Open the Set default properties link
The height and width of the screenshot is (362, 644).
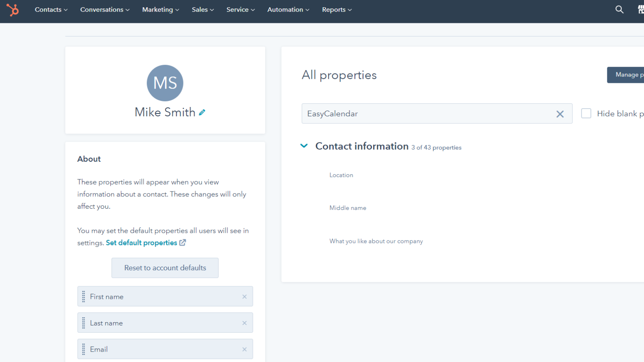coord(142,243)
